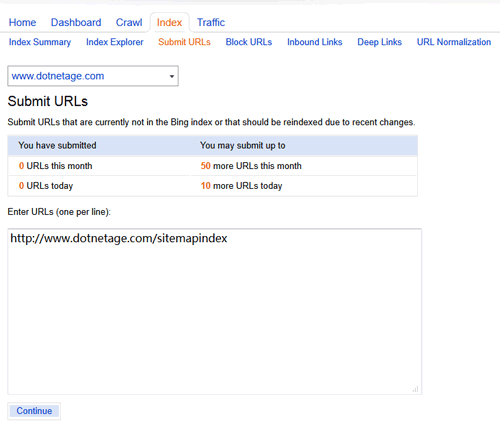
Task: Open the Traffic tab
Action: (211, 22)
